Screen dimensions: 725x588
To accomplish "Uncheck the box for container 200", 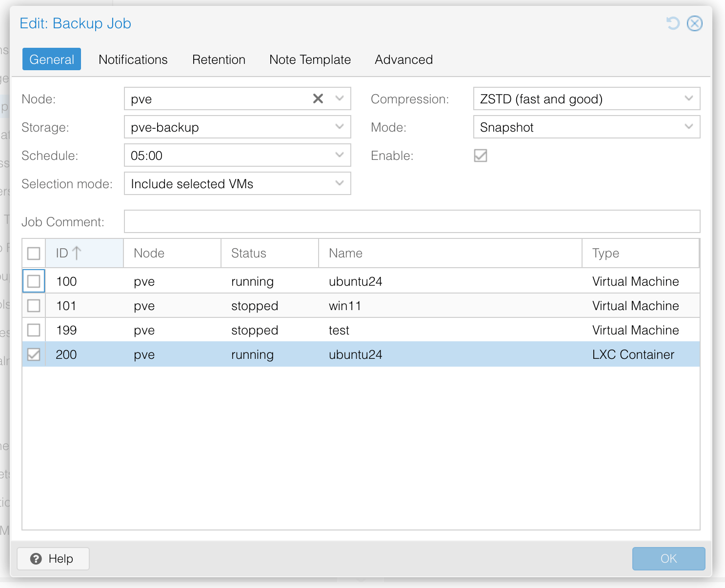I will tap(34, 354).
